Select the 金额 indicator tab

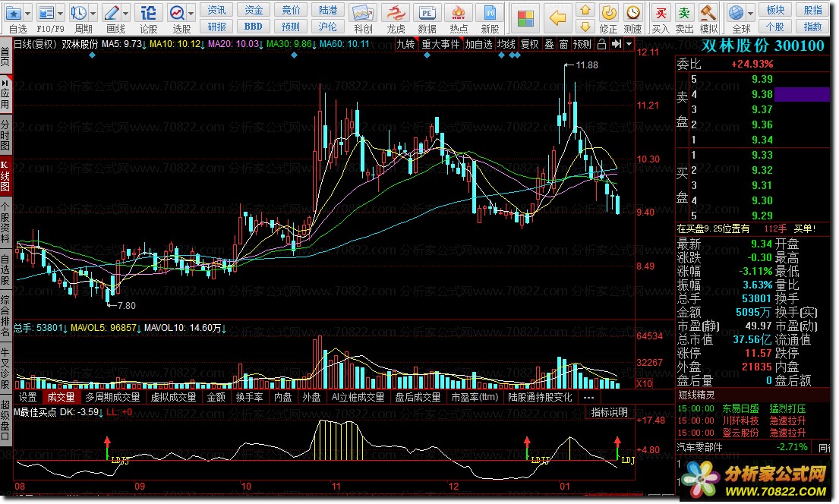[x=216, y=397]
